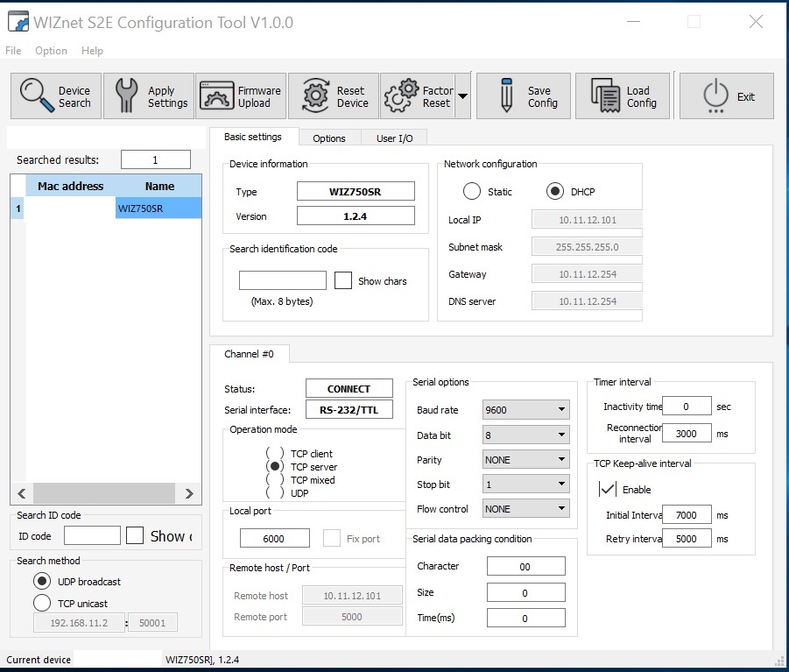
Task: Switch to the Basic settings tab
Action: (x=253, y=137)
